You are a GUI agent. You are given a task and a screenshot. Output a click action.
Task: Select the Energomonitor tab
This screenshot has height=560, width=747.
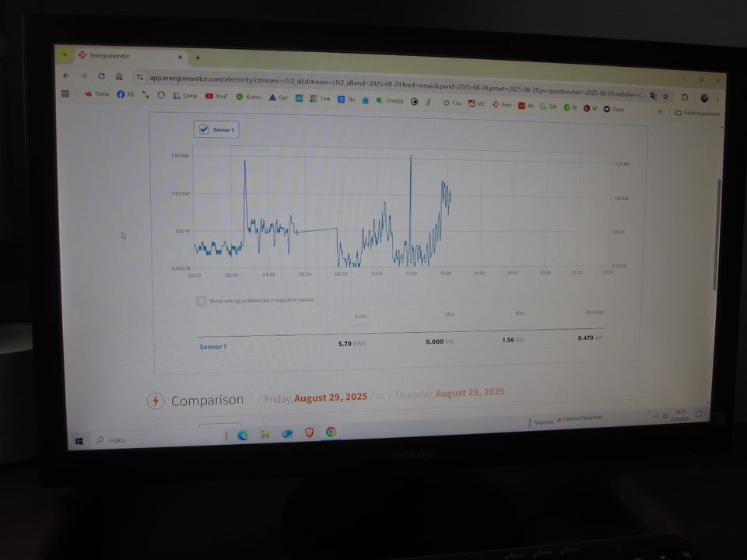[131, 56]
